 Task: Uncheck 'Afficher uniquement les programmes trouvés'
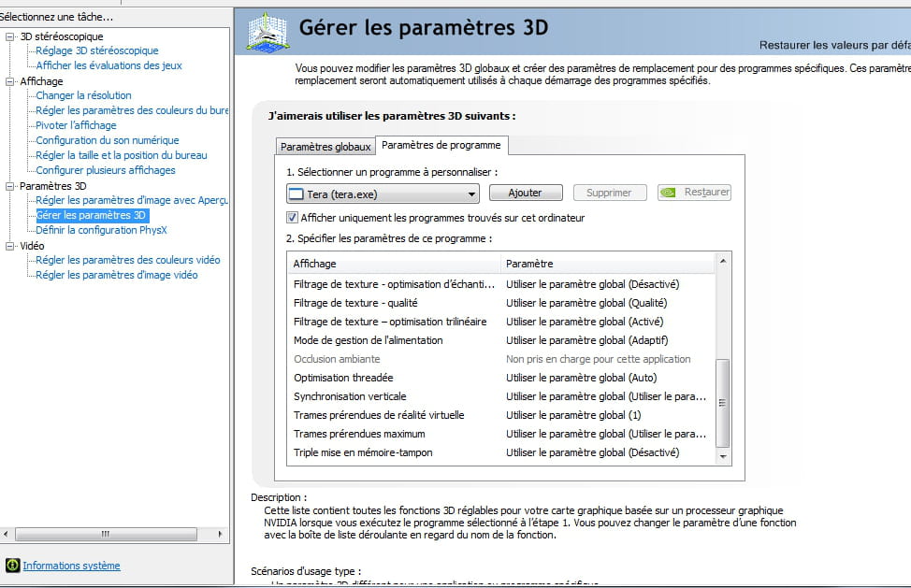293,218
